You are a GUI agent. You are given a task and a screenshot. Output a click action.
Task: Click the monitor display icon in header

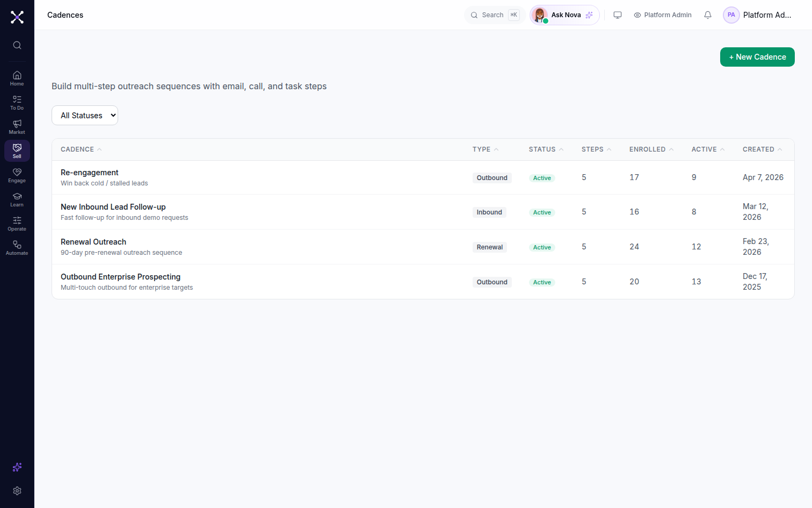coord(618,15)
